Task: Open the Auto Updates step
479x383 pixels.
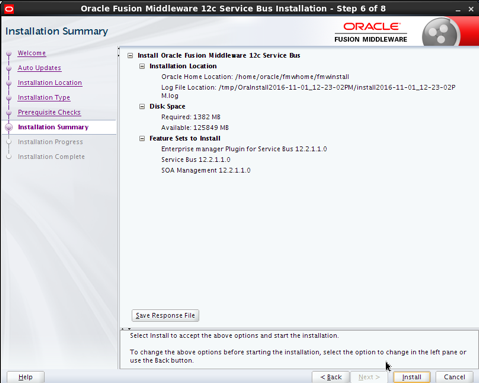Action: (39, 68)
